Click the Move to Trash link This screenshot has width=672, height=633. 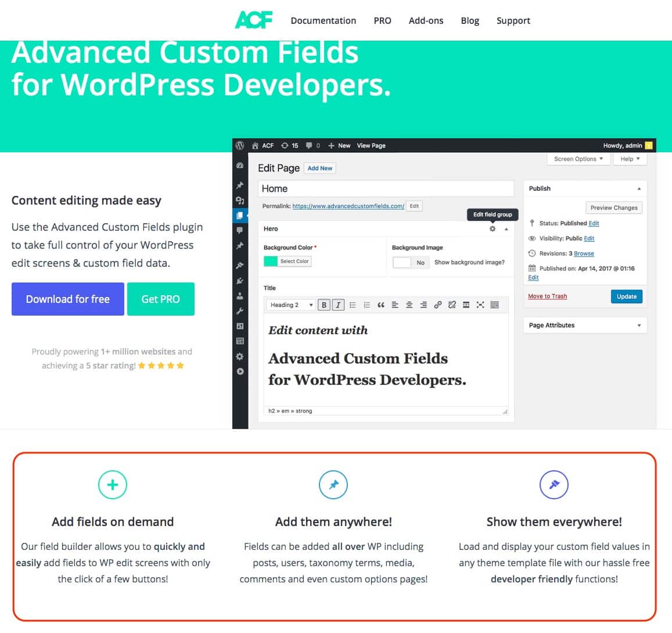pos(547,296)
